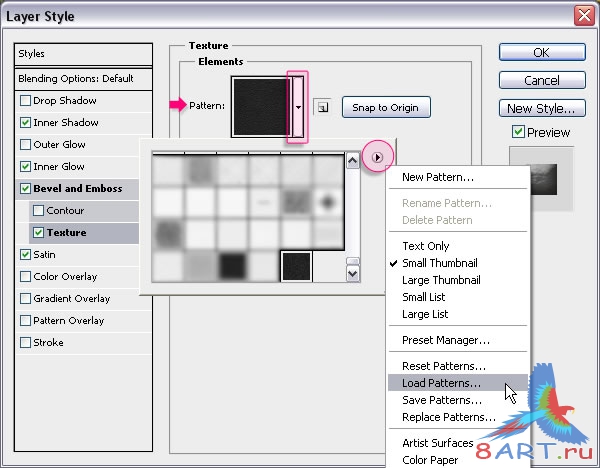Uncheck the Inner Glow checkbox
Viewport: 600px width, 468px height.
pyautogui.click(x=25, y=166)
